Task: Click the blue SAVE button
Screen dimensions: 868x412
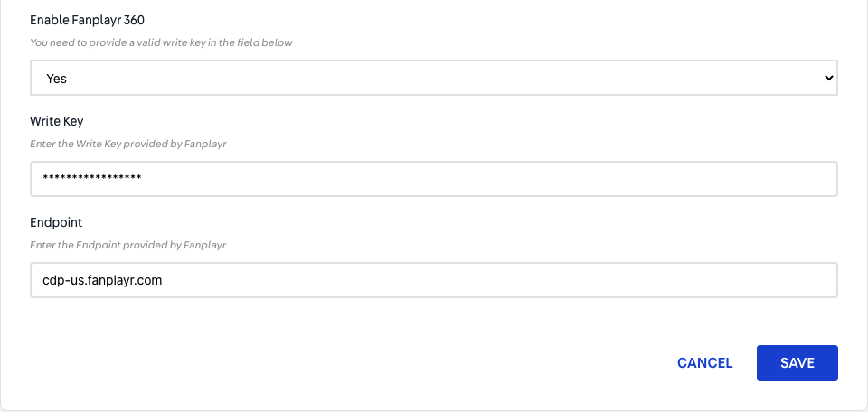Action: pos(797,363)
